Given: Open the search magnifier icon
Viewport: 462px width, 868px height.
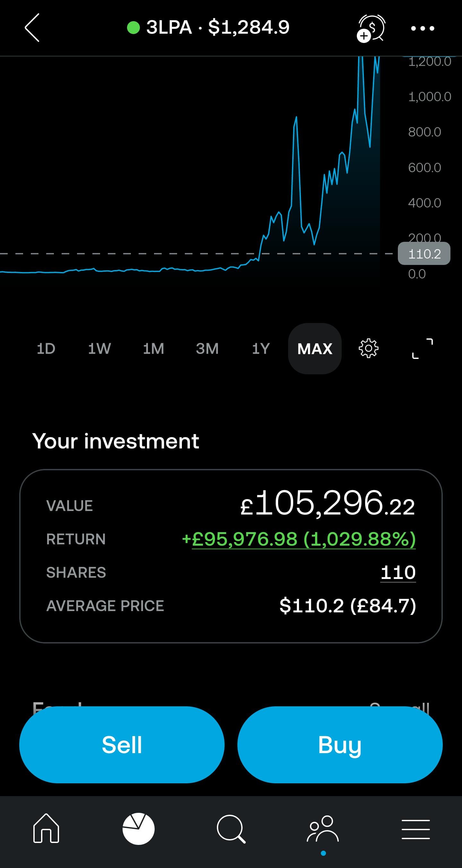Looking at the screenshot, I should 231,829.
